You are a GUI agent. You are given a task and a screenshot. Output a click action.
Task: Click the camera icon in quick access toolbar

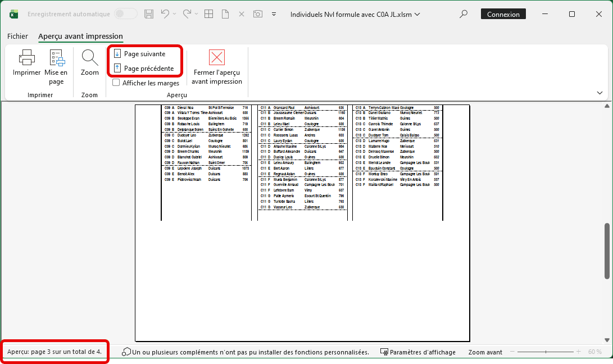coord(258,14)
